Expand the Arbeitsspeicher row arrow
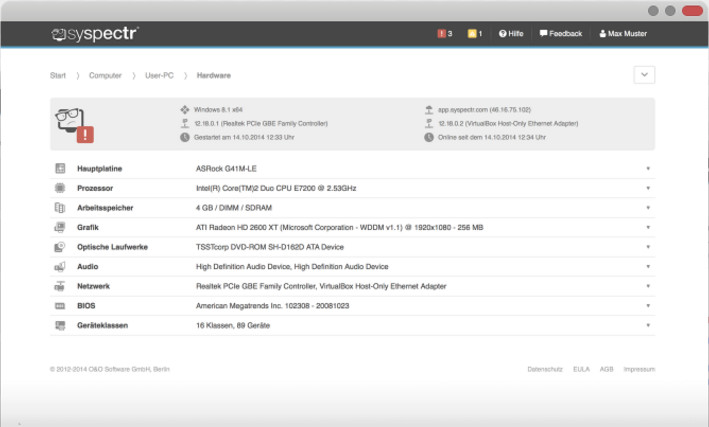 click(648, 208)
